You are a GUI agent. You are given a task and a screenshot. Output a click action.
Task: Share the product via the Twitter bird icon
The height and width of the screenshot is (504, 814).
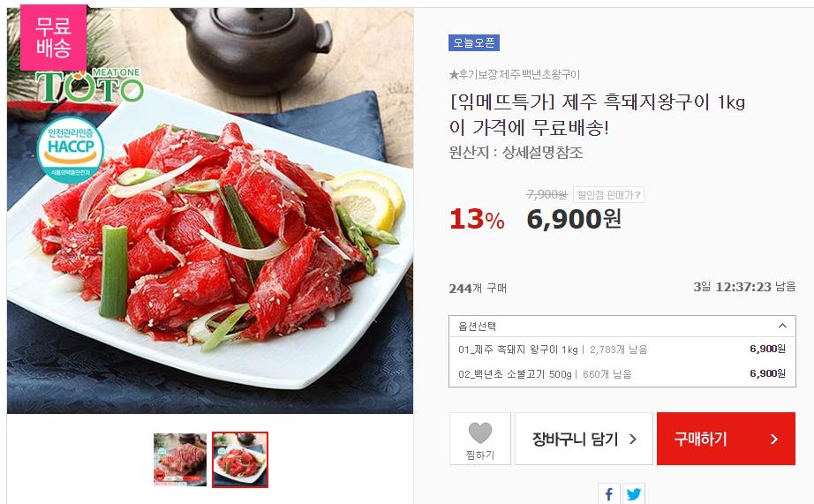pos(633,493)
